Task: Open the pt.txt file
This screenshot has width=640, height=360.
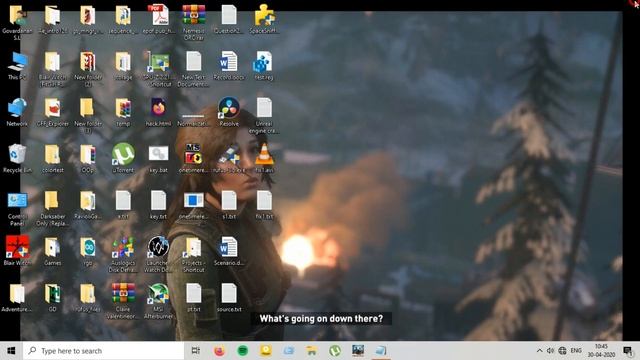Action: 193,298
